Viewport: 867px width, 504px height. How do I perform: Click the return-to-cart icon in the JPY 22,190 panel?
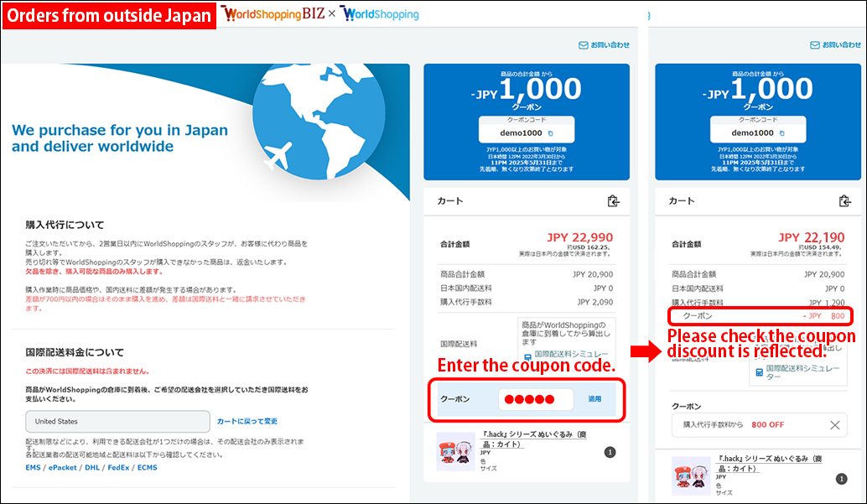pyautogui.click(x=844, y=201)
